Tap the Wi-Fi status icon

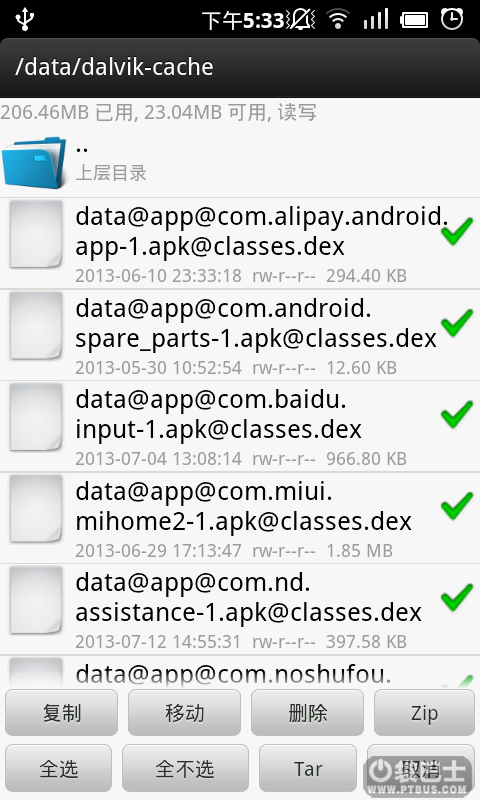tap(337, 20)
